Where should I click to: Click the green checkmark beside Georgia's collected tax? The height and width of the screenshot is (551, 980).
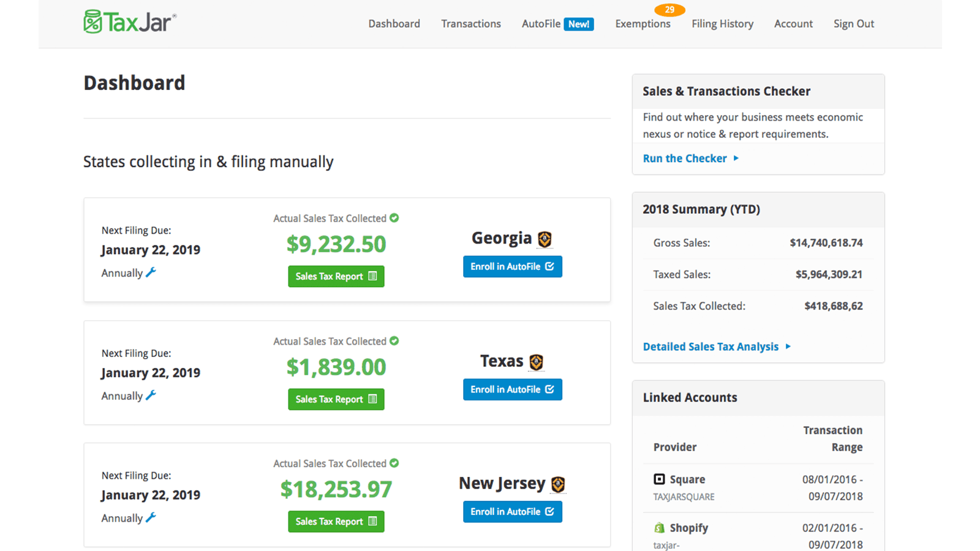(x=396, y=218)
